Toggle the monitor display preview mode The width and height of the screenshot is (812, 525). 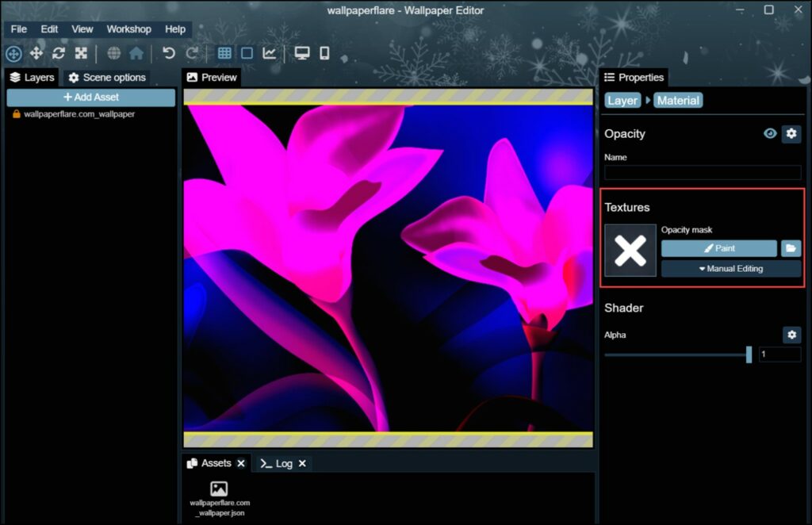coord(301,53)
